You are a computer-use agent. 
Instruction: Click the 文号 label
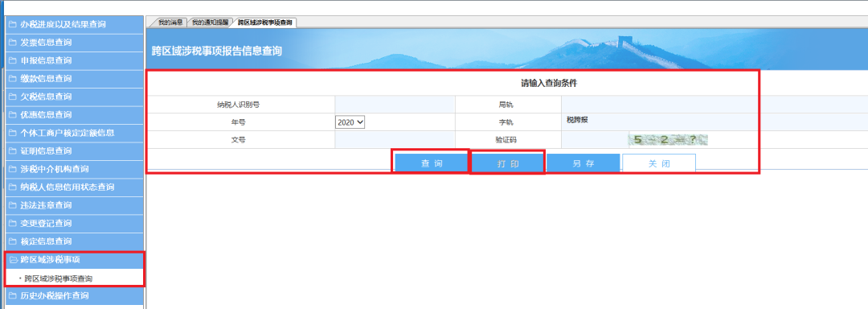(x=238, y=140)
